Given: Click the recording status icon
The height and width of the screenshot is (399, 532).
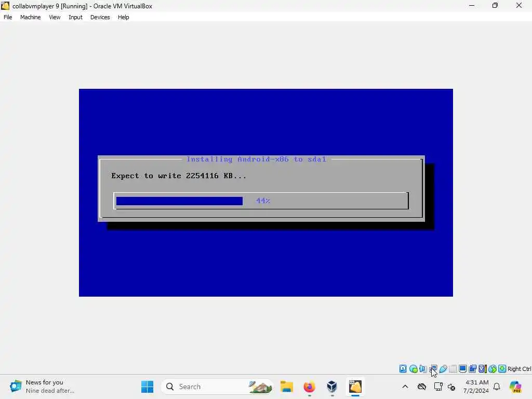Looking at the screenshot, I should 472,369.
